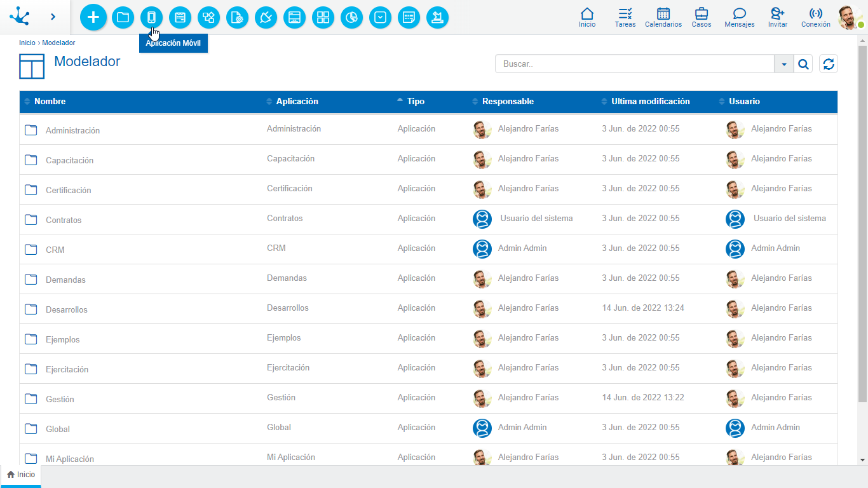This screenshot has height=488, width=868.
Task: Open Casos briefcase icon
Action: click(702, 17)
